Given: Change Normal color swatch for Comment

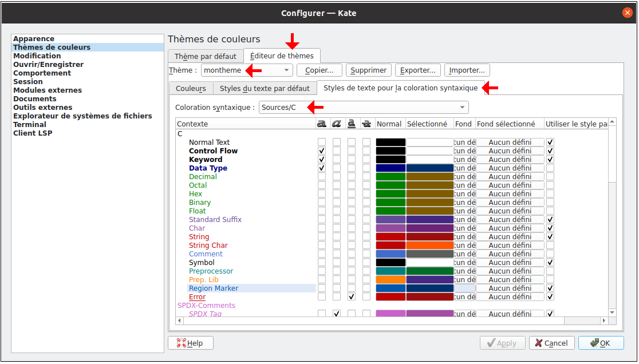Looking at the screenshot, I should point(391,254).
